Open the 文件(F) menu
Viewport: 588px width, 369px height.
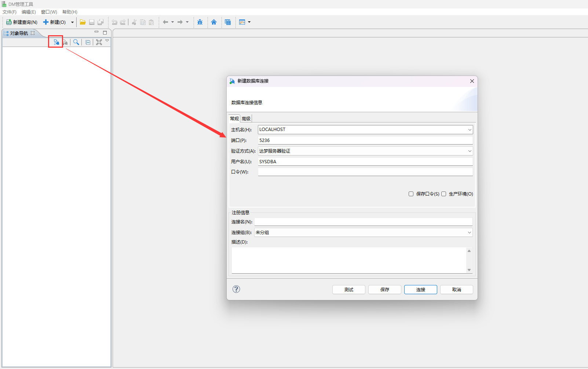tap(10, 12)
